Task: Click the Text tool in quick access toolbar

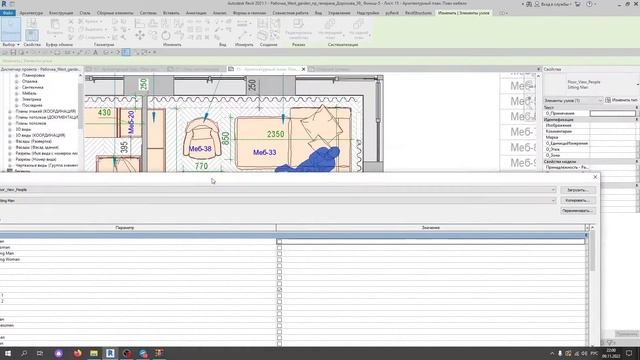Action: [x=96, y=52]
